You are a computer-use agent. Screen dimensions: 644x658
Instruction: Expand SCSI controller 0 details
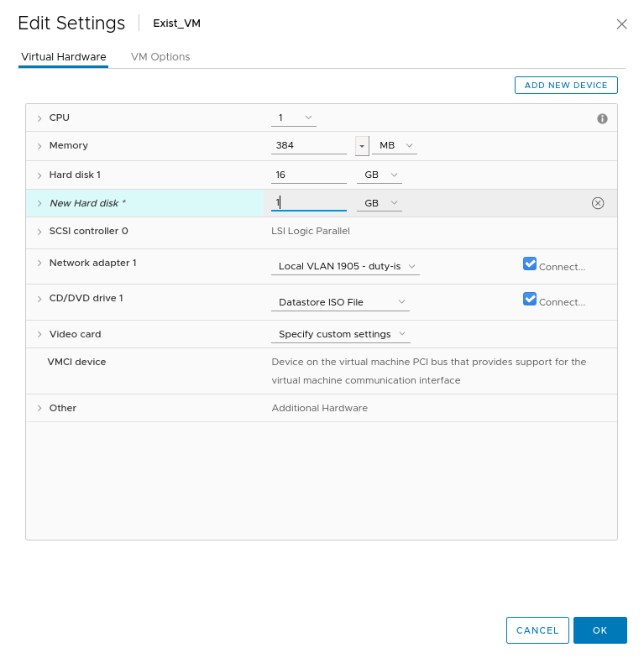(x=39, y=231)
